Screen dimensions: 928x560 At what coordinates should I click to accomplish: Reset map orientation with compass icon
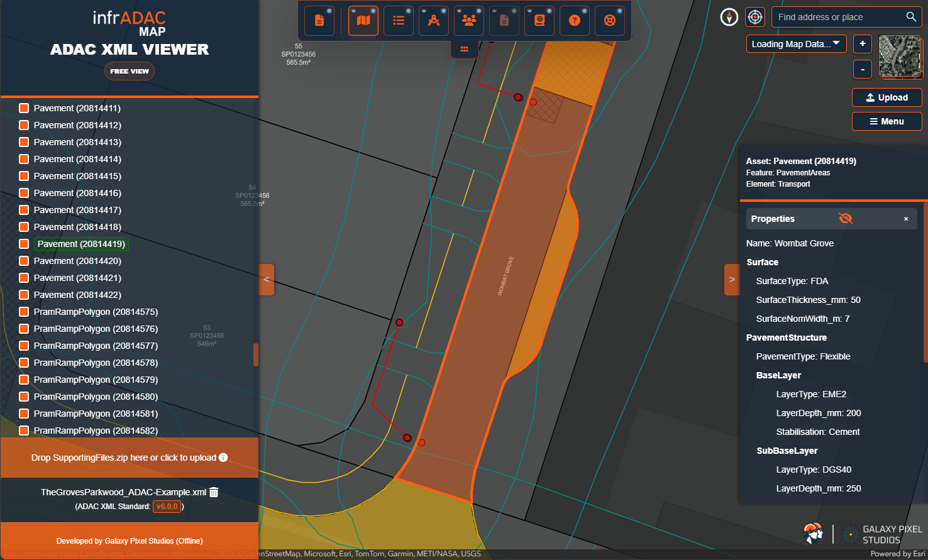[729, 17]
